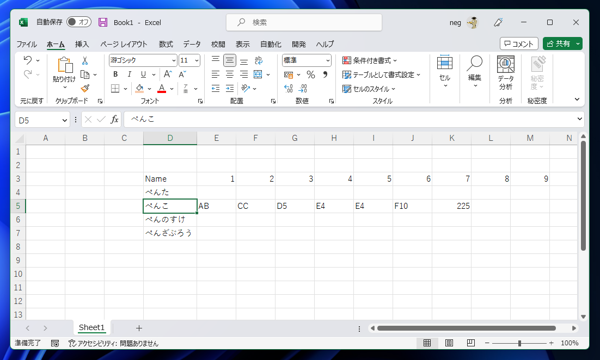600x360 pixels.
Task: Click the Paste clipboard icon
Action: click(x=65, y=65)
